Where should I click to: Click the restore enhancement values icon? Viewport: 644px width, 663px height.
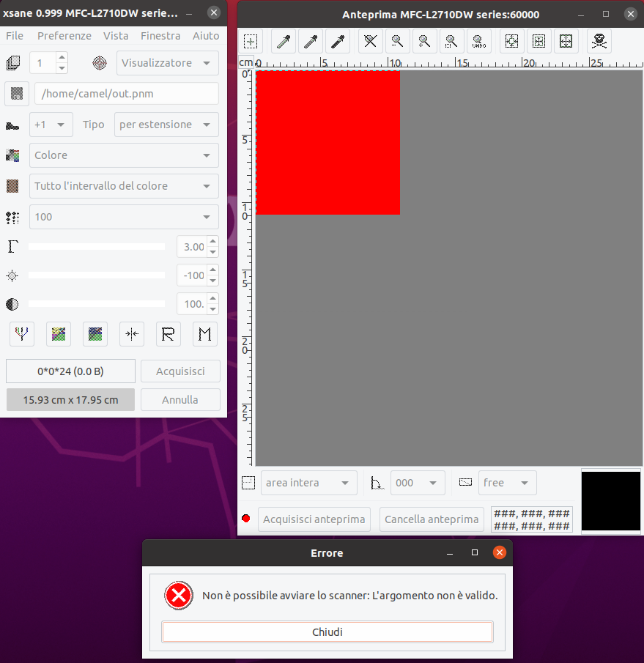point(95,334)
